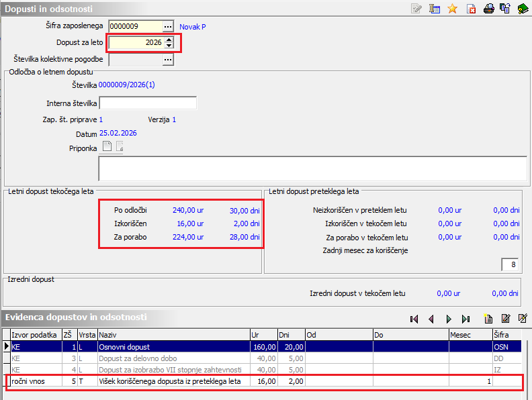
Task: Click the gold star favorites icon
Action: [453, 9]
